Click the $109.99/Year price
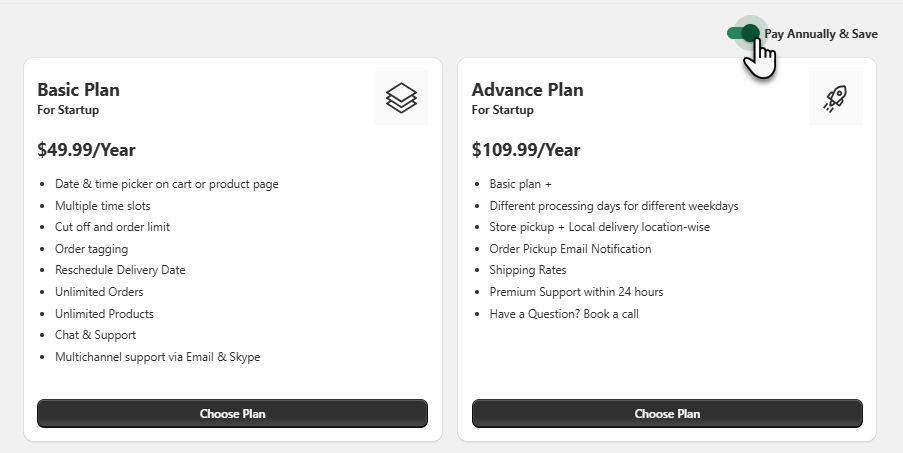 coord(525,150)
